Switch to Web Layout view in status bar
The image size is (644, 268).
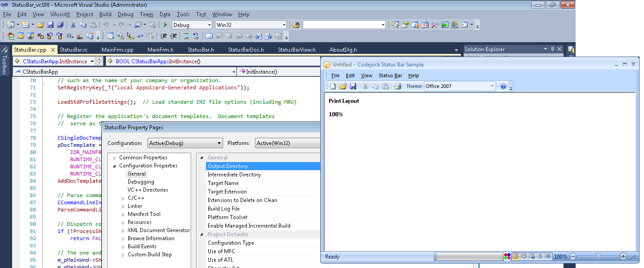532,257
